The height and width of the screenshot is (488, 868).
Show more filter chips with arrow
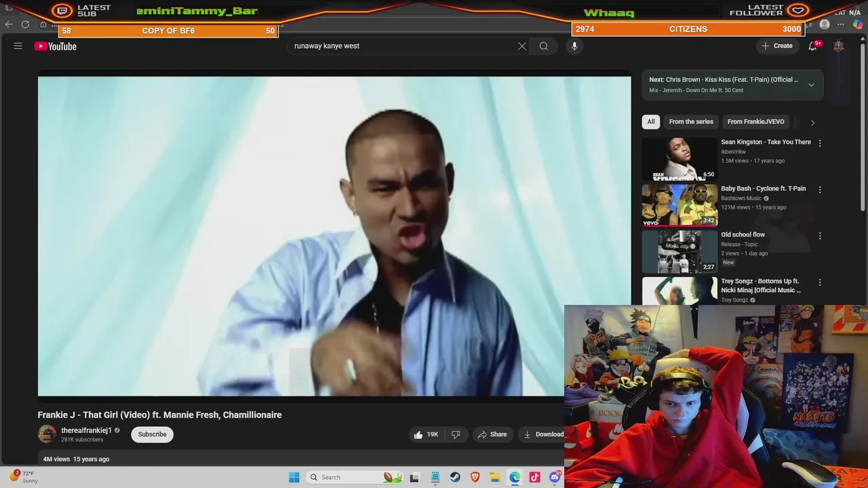coord(812,123)
